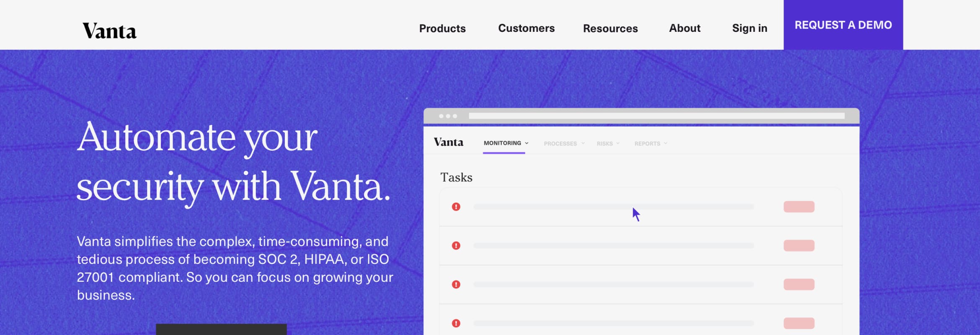Click the mockup browser window control dots
Image resolution: width=980 pixels, height=335 pixels.
(x=448, y=116)
